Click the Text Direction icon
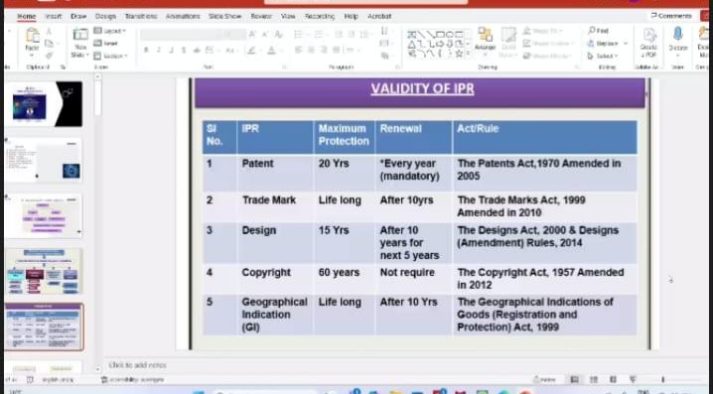 (384, 30)
